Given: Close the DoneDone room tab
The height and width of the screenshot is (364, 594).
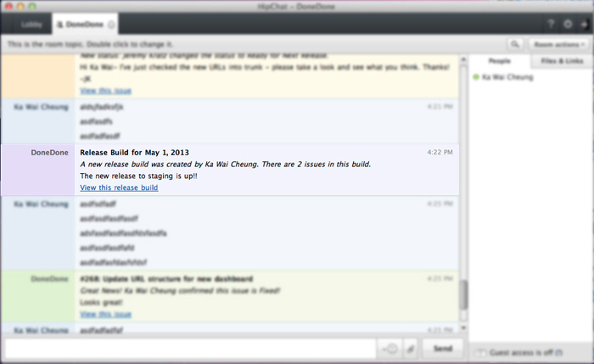Looking at the screenshot, I should [x=111, y=25].
